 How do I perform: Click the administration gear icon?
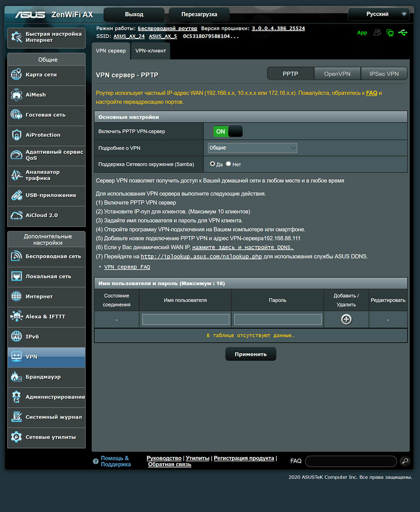point(16,397)
